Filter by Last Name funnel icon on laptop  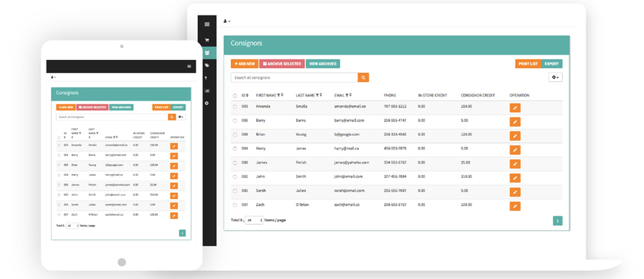[317, 95]
